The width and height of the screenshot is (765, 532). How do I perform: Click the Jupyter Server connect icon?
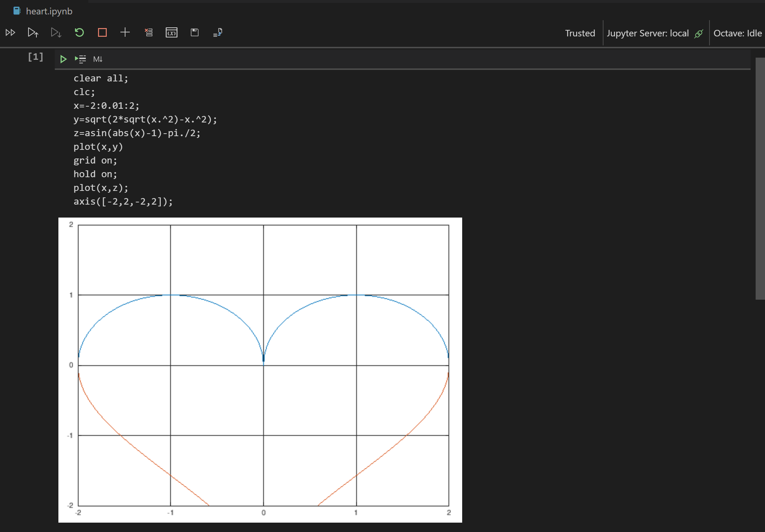click(x=699, y=33)
